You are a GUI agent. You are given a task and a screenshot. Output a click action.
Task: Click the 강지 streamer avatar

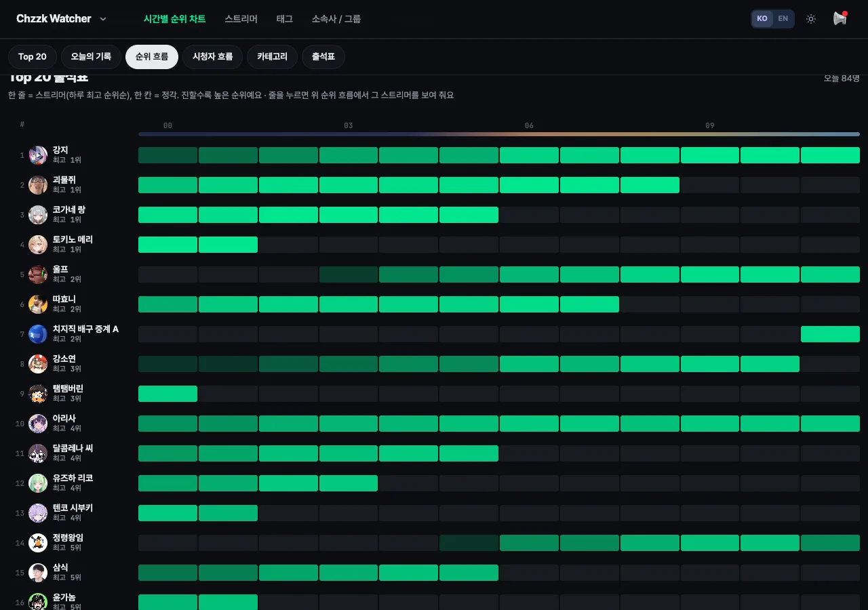[38, 155]
